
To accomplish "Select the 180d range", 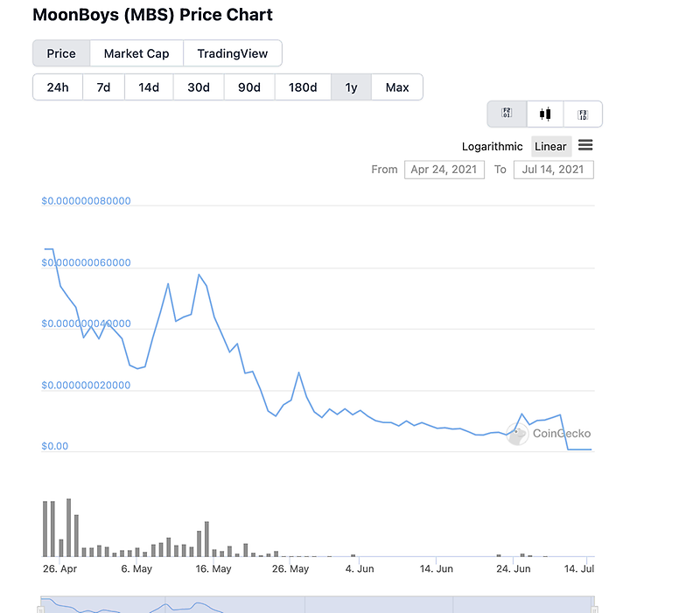I will pyautogui.click(x=303, y=87).
